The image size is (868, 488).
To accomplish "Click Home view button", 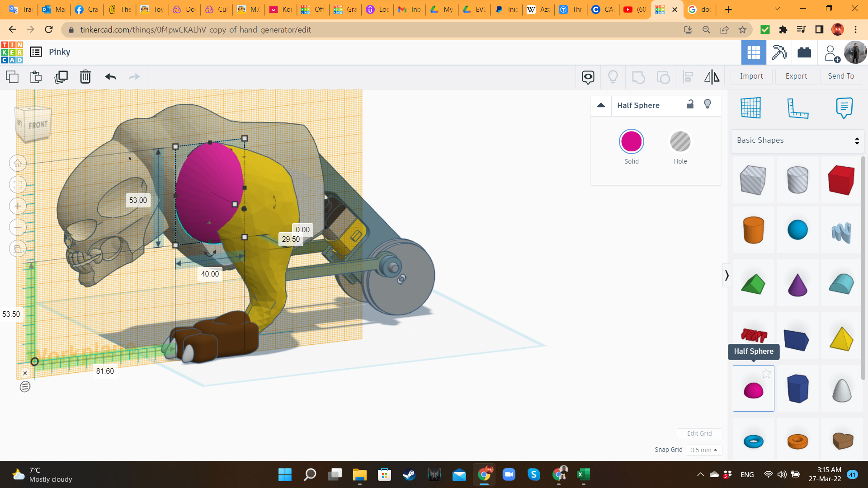I will point(18,163).
